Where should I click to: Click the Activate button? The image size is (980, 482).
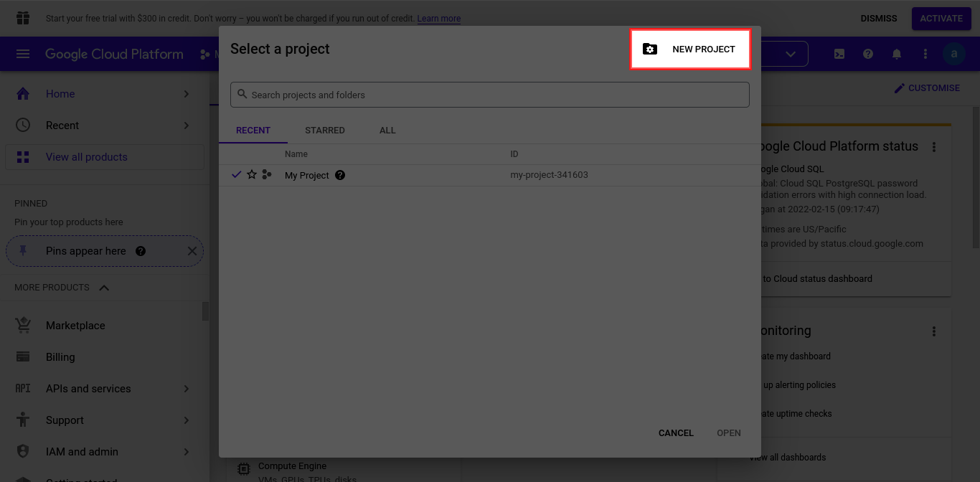pos(941,19)
